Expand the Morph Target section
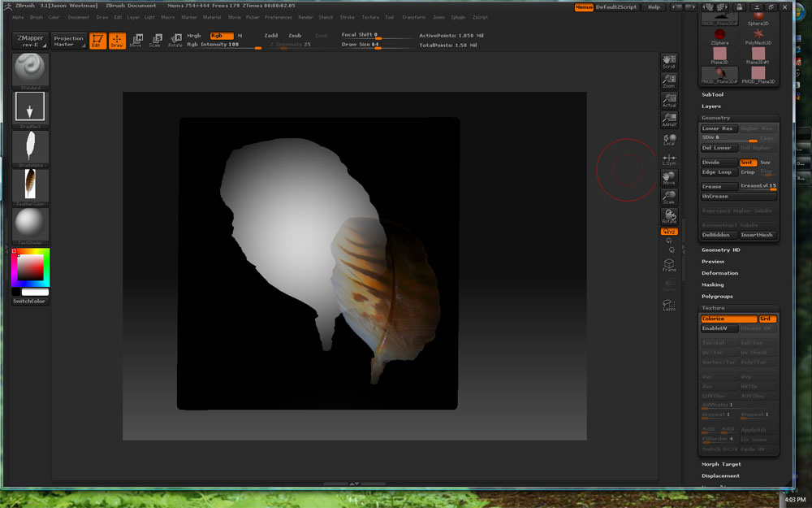This screenshot has width=812, height=508. pyautogui.click(x=721, y=464)
